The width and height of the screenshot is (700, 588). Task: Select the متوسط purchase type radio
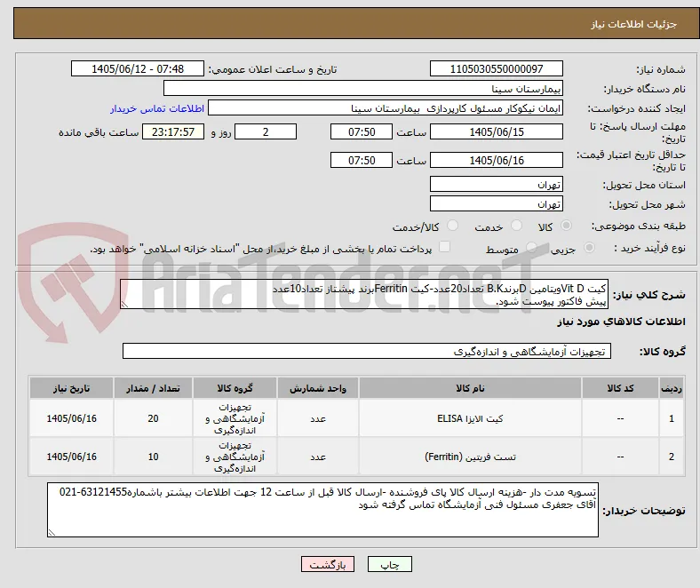pos(531,247)
